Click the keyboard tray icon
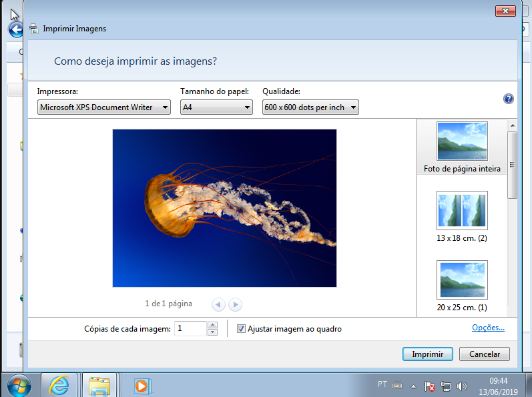The height and width of the screenshot is (397, 532). pyautogui.click(x=397, y=385)
